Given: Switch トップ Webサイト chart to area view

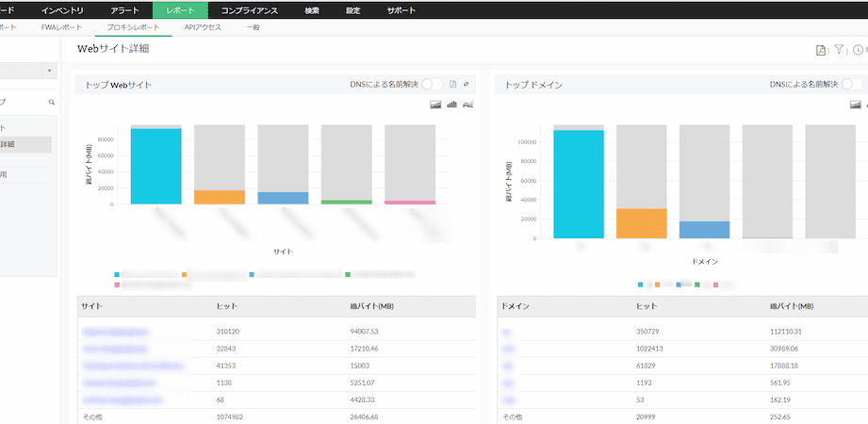Looking at the screenshot, I should pyautogui.click(x=435, y=105).
